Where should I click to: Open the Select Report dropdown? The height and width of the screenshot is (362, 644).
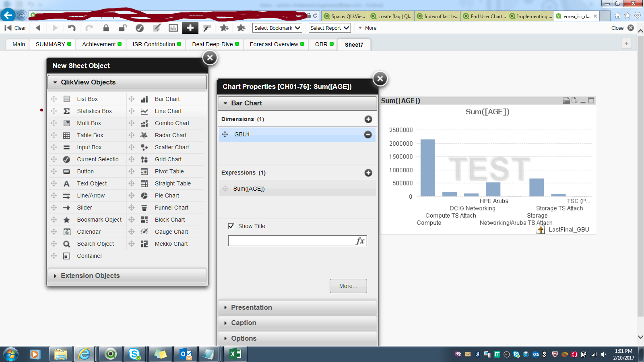pos(330,28)
